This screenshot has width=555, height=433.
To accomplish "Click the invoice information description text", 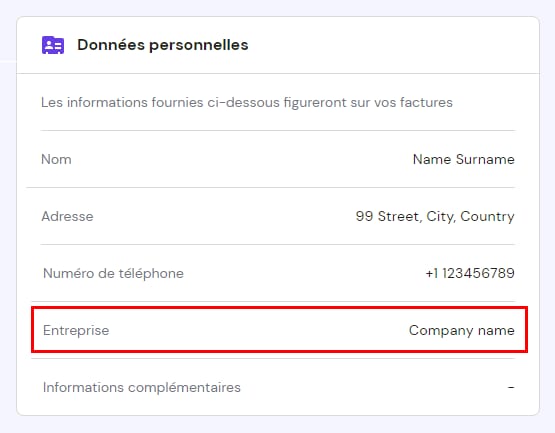I will (247, 102).
